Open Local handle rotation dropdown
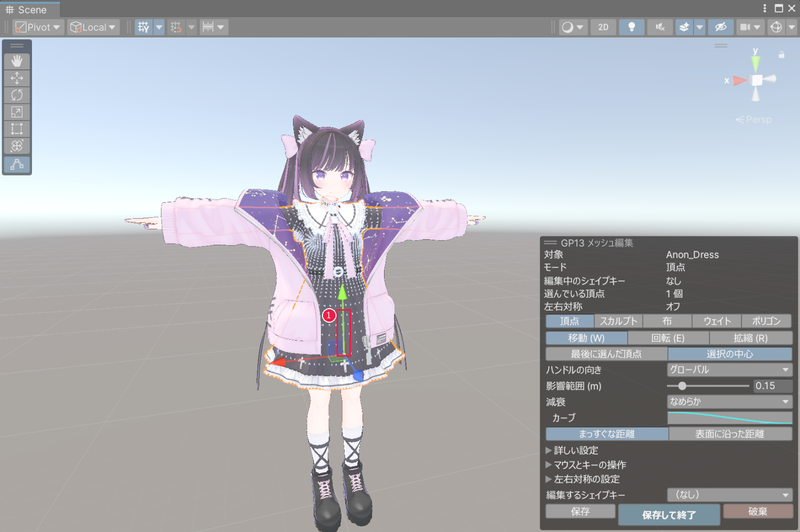The image size is (800, 532). (x=93, y=27)
